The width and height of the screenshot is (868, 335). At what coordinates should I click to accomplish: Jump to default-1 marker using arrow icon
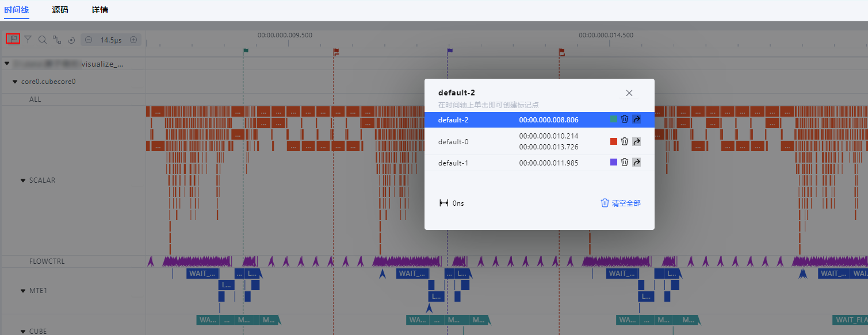click(636, 163)
